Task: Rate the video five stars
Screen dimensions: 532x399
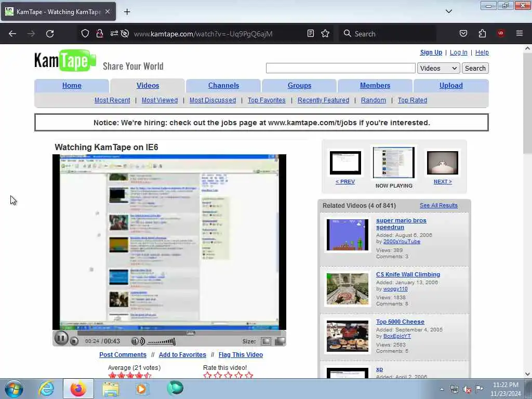Action: click(249, 375)
